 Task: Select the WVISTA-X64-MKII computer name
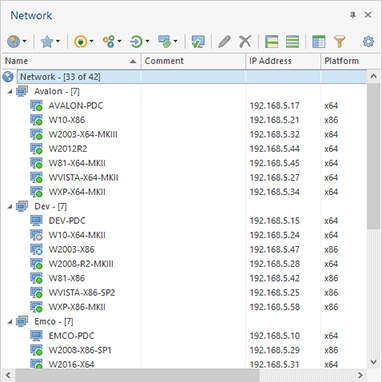83,177
